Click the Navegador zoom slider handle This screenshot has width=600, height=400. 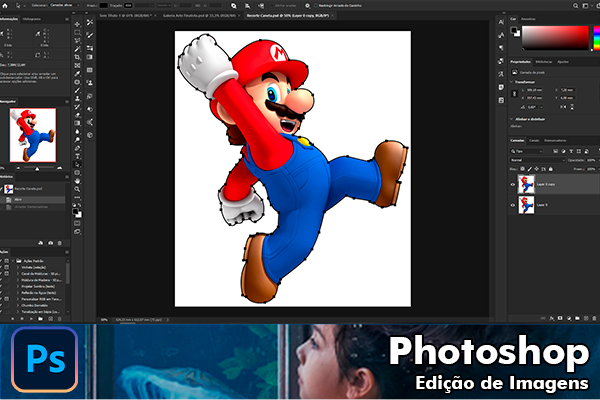(x=37, y=169)
